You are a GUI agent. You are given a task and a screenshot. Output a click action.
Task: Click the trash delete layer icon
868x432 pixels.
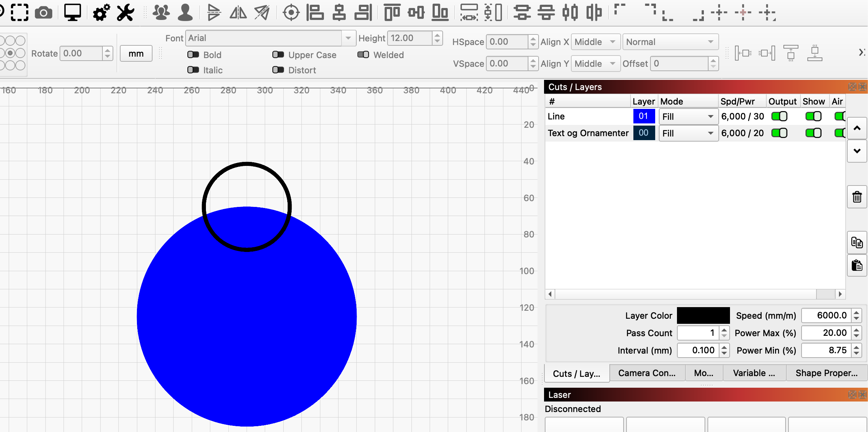coord(857,197)
